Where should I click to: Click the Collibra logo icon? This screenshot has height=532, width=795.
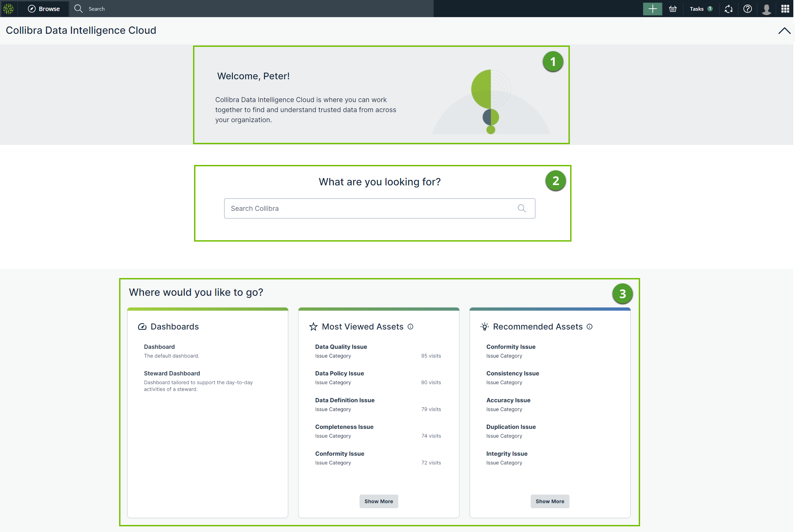pos(8,9)
